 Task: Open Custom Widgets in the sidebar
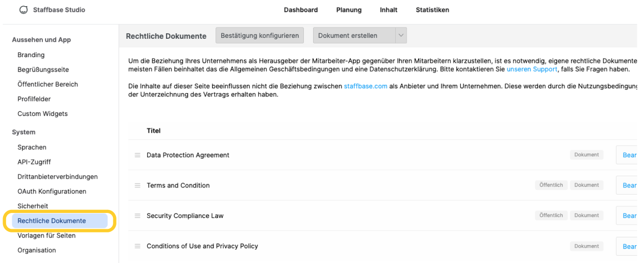[42, 114]
